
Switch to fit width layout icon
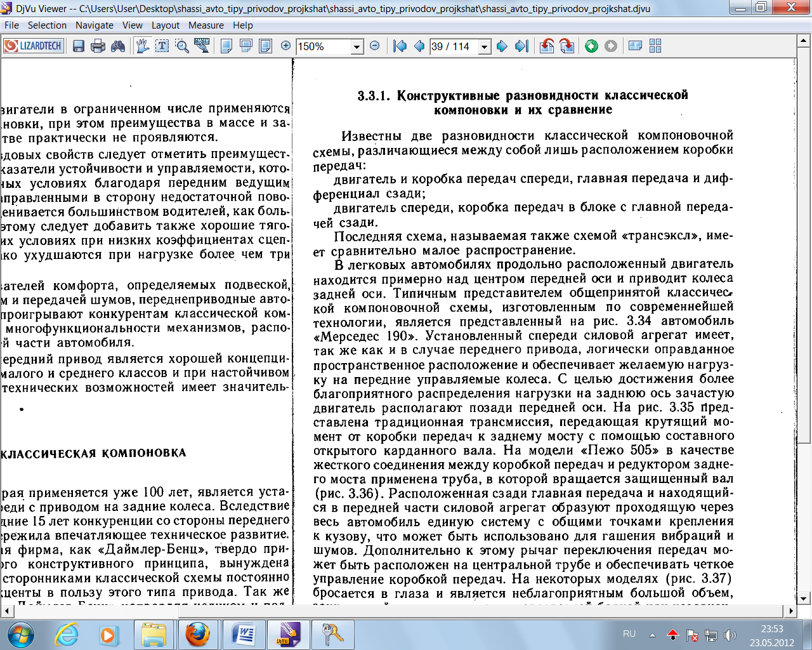point(246,46)
